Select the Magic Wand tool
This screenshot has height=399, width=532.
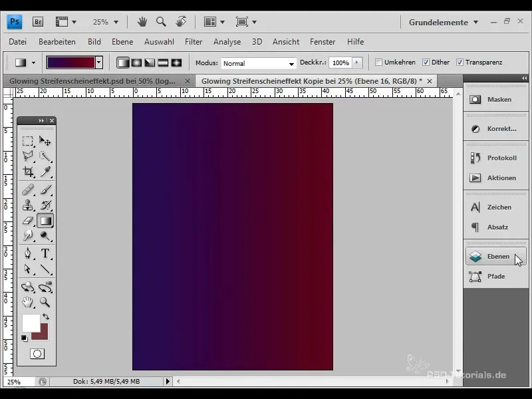(x=45, y=156)
